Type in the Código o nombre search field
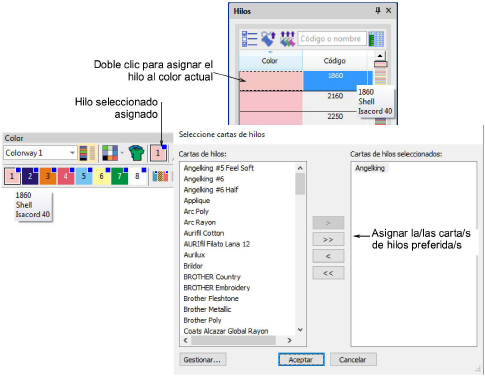 [x=332, y=39]
